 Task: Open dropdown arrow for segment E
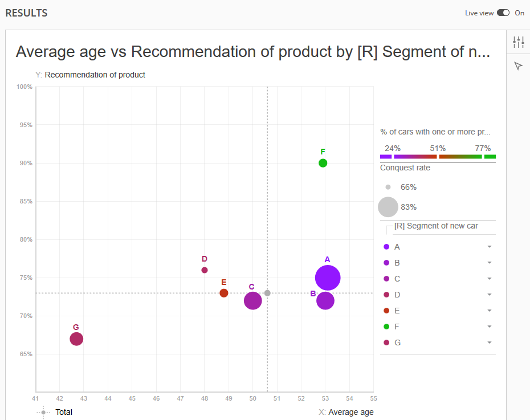tap(490, 311)
